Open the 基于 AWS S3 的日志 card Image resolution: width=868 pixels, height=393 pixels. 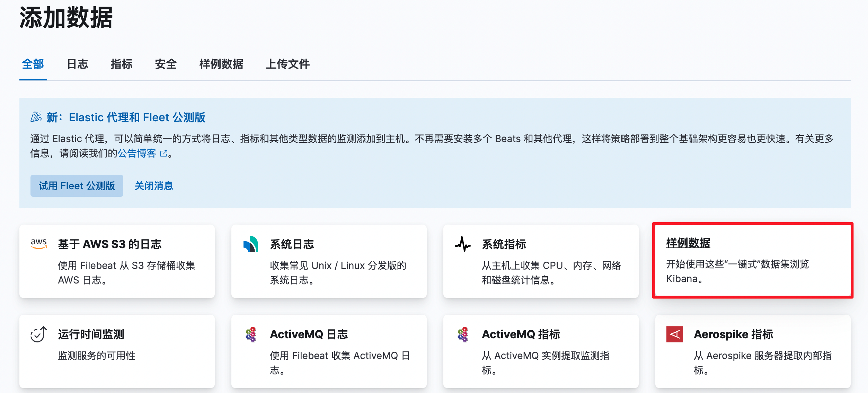pyautogui.click(x=109, y=244)
